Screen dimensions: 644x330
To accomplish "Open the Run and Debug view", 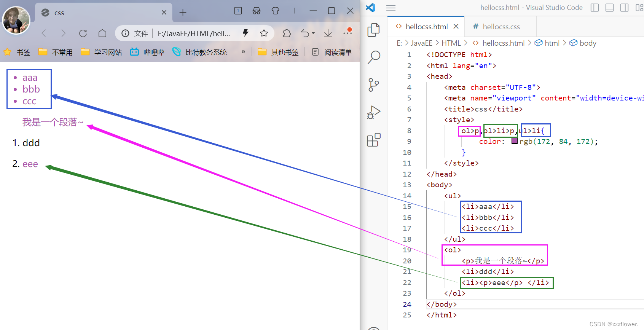I will coord(373,112).
